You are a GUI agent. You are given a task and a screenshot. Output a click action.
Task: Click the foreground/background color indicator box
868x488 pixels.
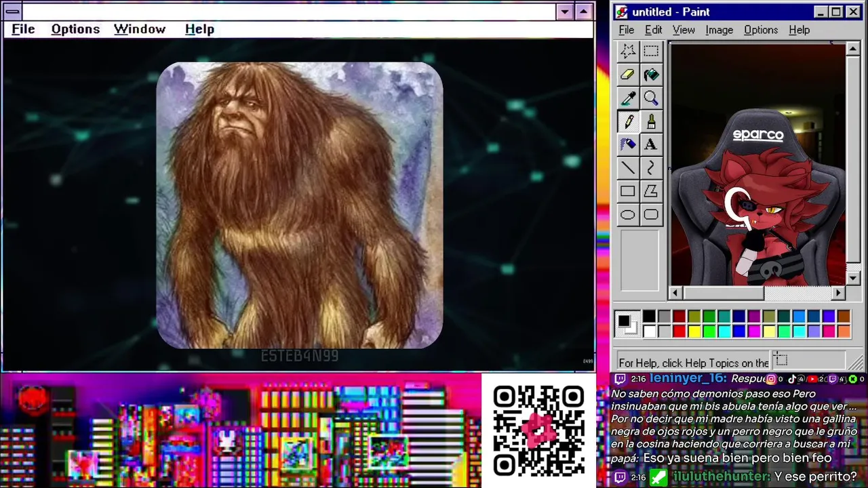click(x=627, y=324)
